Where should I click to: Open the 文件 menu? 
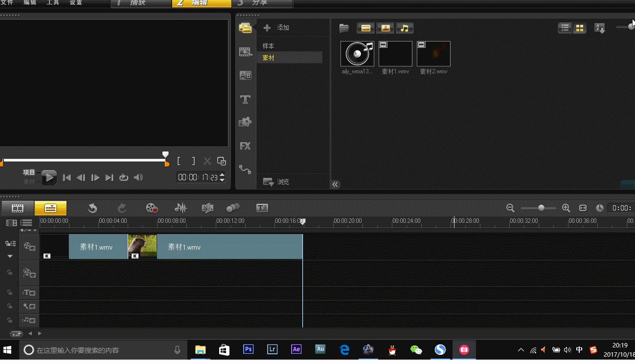pyautogui.click(x=7, y=3)
